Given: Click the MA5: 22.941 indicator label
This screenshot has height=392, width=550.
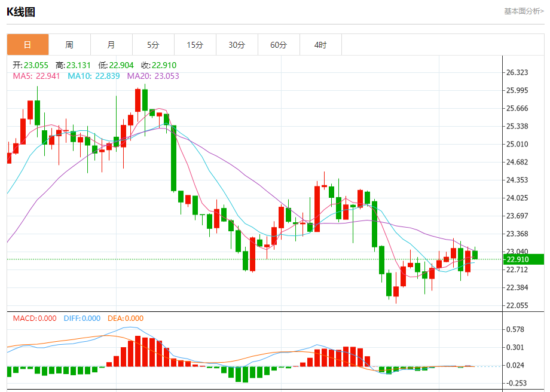Looking at the screenshot, I should click(36, 76).
